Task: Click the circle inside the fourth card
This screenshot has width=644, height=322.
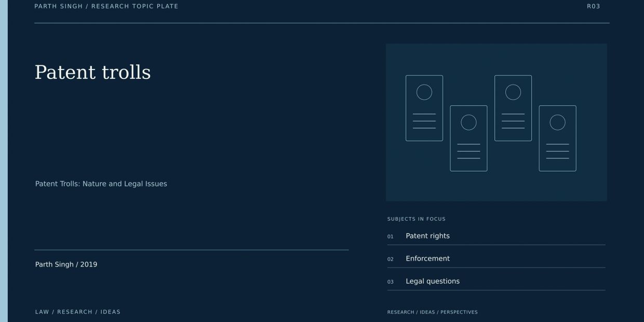Action: 557,122
